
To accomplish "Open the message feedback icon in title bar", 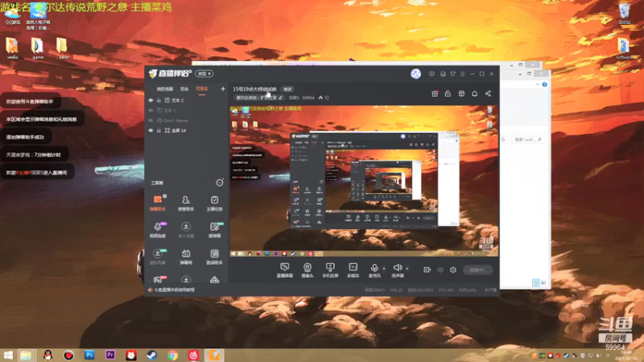I will (x=431, y=74).
